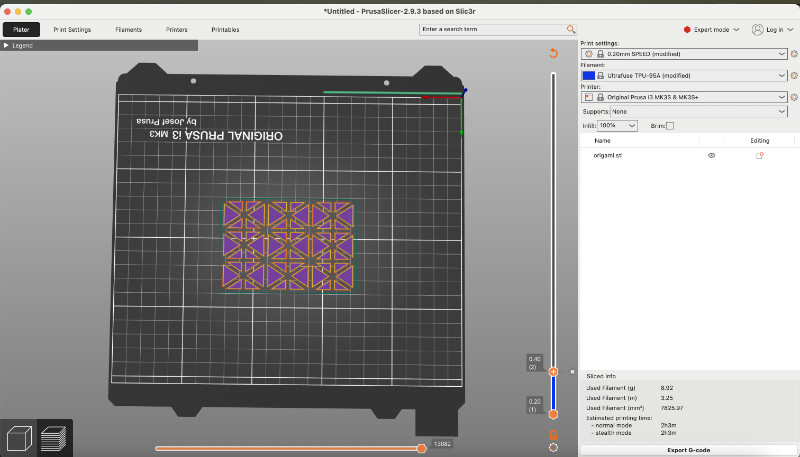Open the Filaments tab
The width and height of the screenshot is (800, 457).
(128, 30)
